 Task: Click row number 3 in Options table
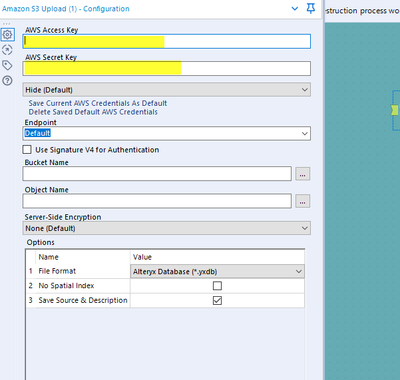(x=31, y=300)
